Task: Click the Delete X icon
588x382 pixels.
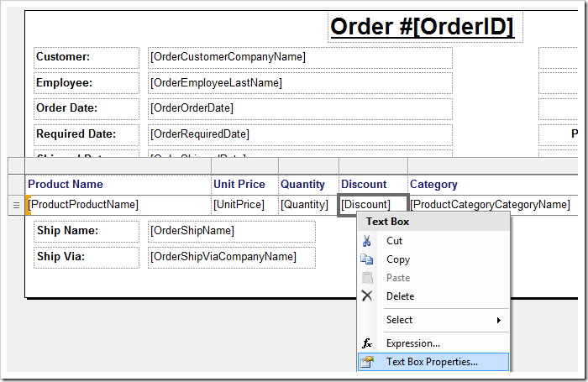Action: pos(367,296)
